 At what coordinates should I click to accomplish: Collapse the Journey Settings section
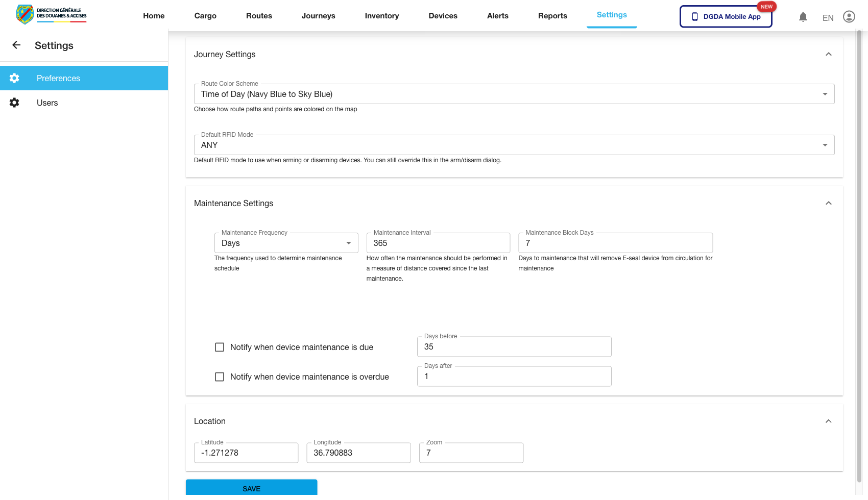click(829, 54)
